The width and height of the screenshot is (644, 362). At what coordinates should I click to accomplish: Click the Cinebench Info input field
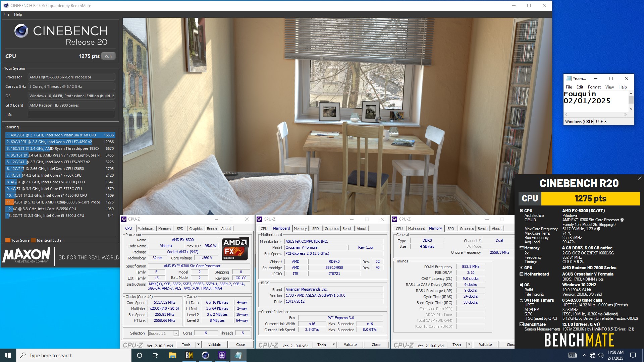71,115
